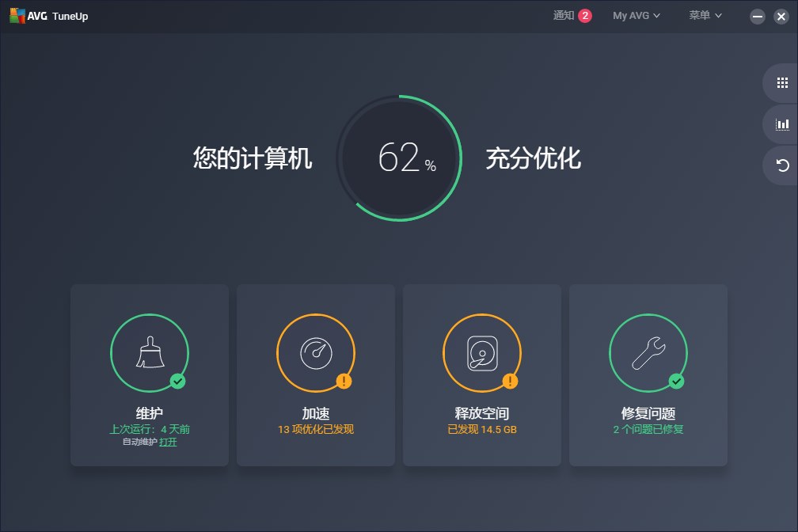This screenshot has height=532, width=798.
Task: Expand the My AVG dropdown
Action: point(636,16)
